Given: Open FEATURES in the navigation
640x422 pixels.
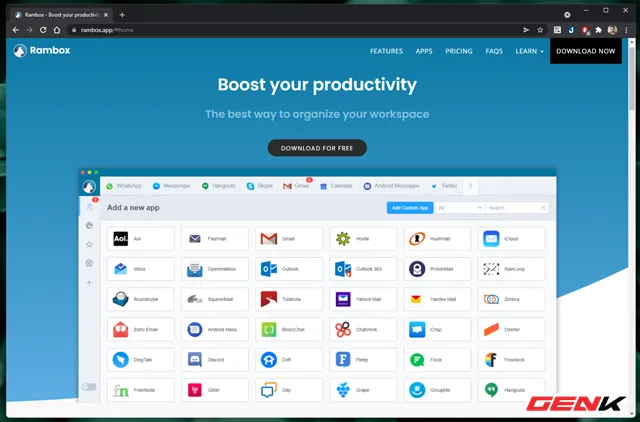Looking at the screenshot, I should (x=386, y=51).
